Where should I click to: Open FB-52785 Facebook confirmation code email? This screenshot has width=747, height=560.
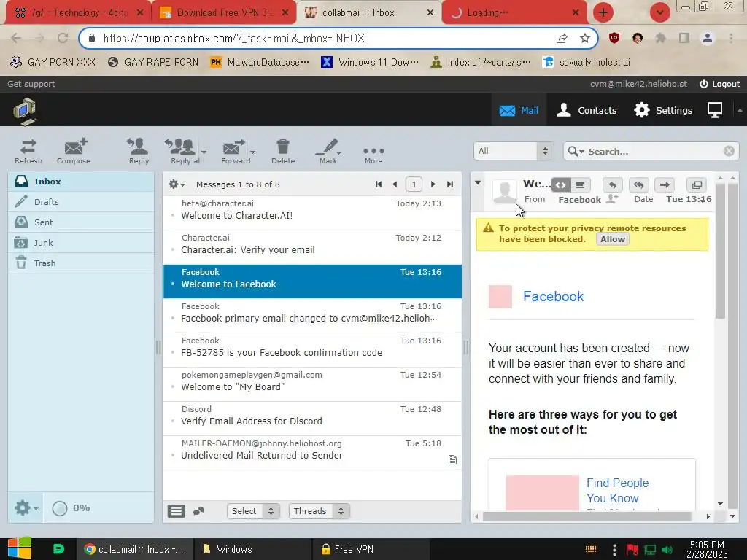coord(312,350)
